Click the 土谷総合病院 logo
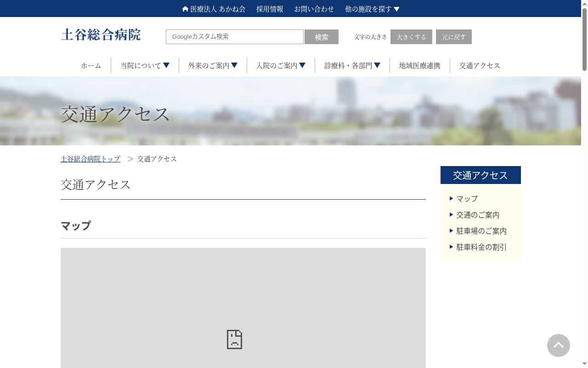Image resolution: width=588 pixels, height=368 pixels. [101, 35]
